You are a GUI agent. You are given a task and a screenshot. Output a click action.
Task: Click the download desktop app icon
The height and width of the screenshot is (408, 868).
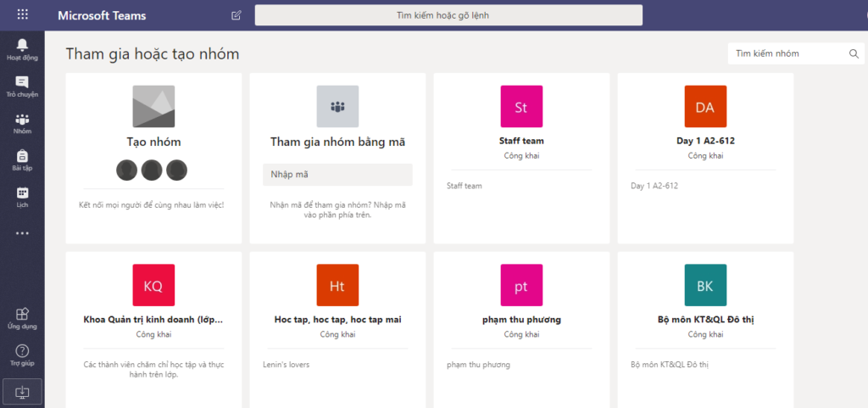point(22,392)
